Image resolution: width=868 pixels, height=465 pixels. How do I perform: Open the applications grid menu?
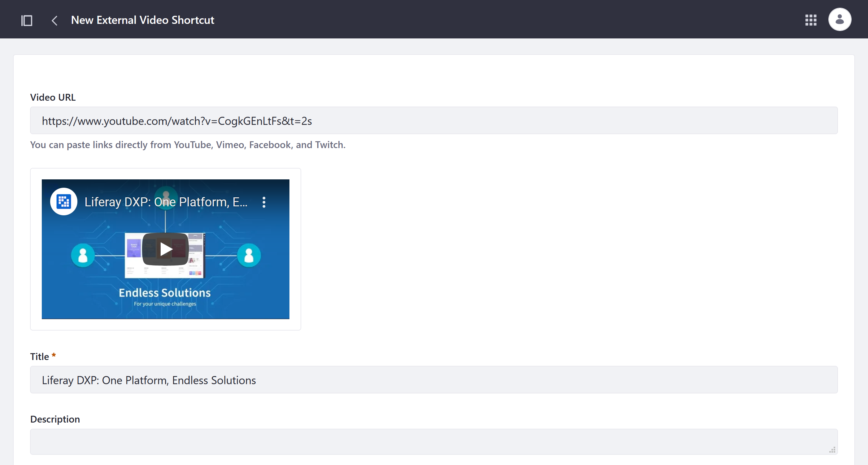[x=811, y=20]
